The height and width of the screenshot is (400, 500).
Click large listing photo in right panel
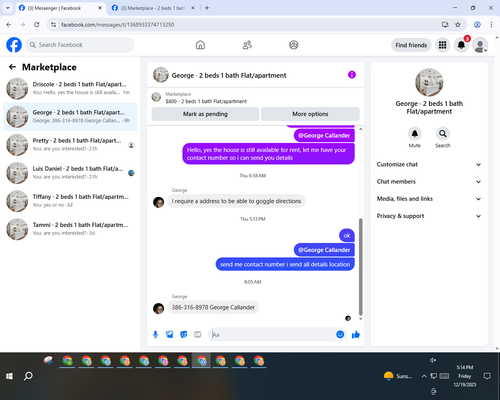pyautogui.click(x=429, y=82)
